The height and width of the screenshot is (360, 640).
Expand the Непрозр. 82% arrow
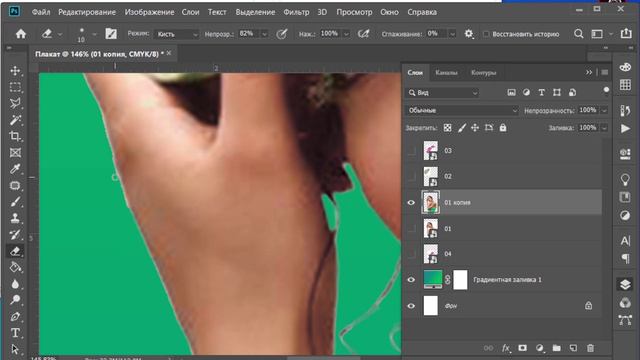264,34
